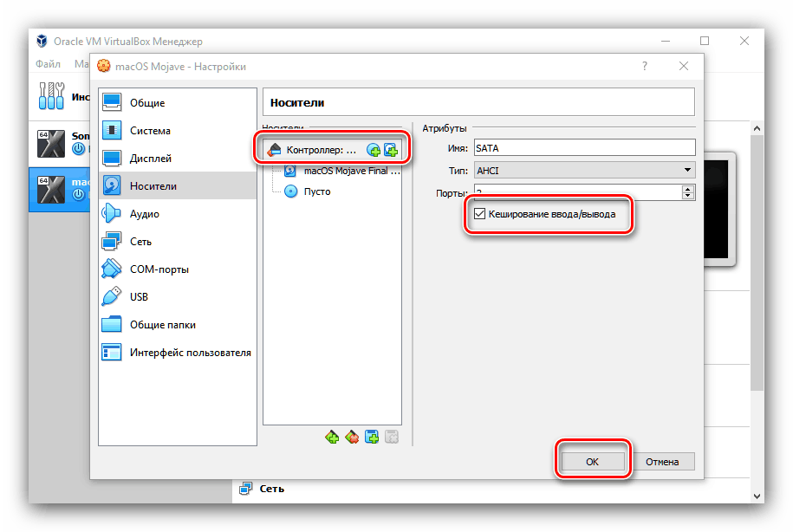The height and width of the screenshot is (532, 793).
Task: Click the VirtualBox cube title bar icon
Action: (x=42, y=41)
